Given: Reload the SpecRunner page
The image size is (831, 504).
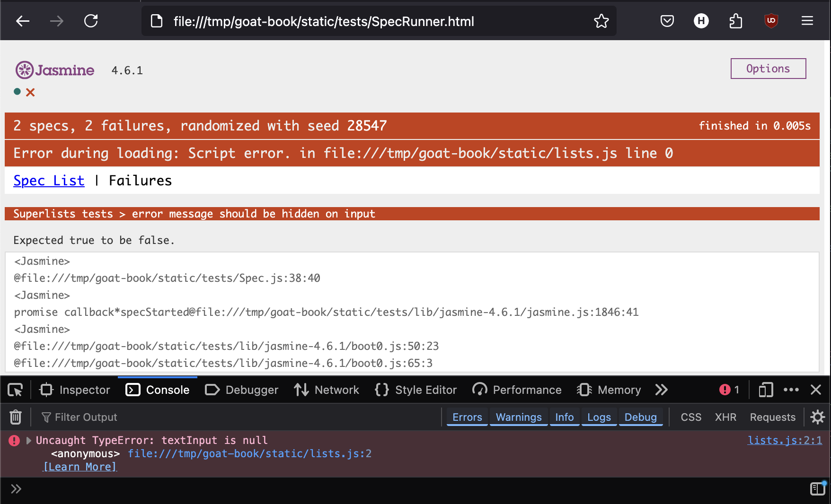Looking at the screenshot, I should click(x=91, y=21).
